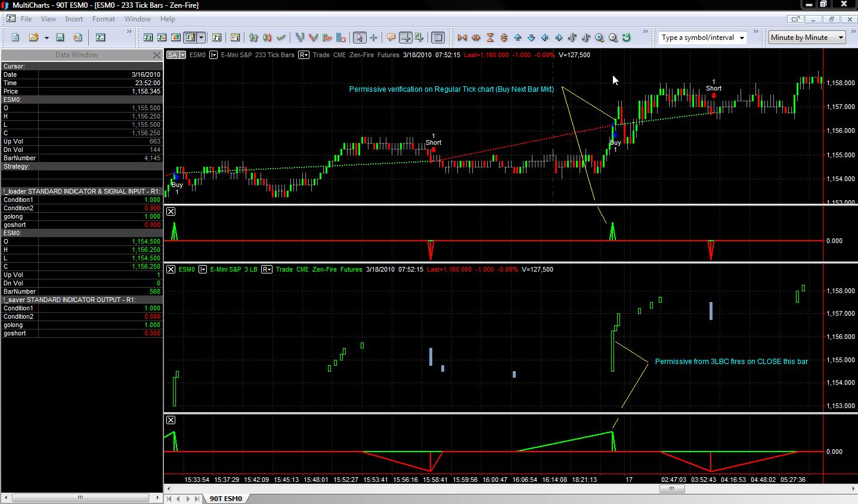Click the first chart window icon before Data Window toggle

(148, 38)
